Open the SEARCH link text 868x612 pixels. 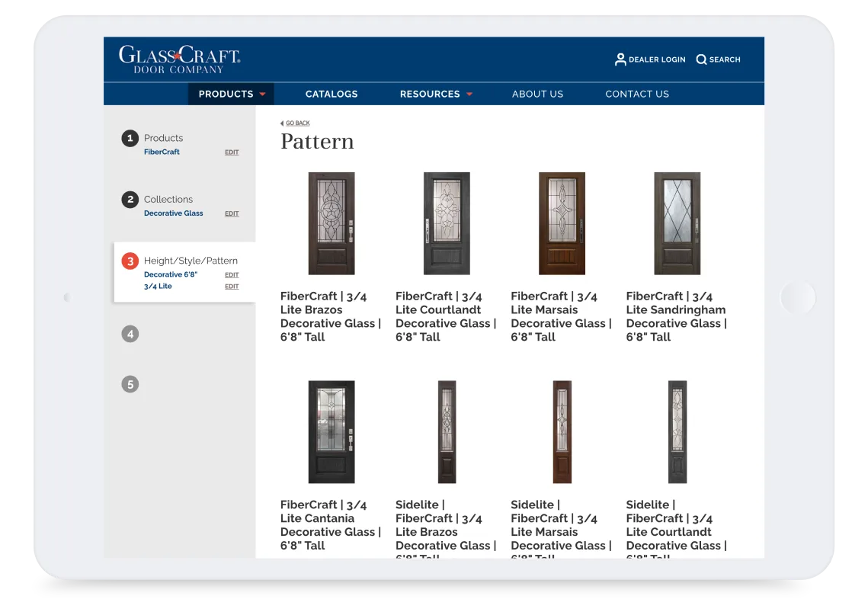pyautogui.click(x=725, y=59)
